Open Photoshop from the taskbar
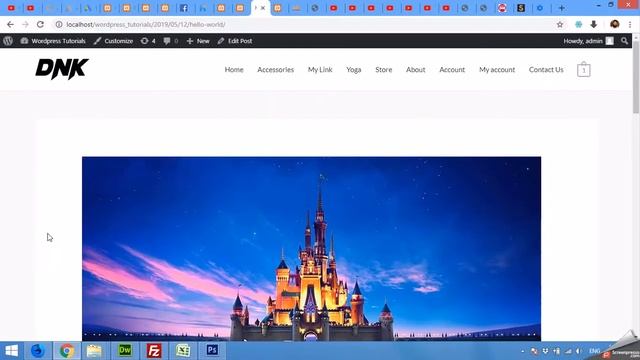Viewport: 640px width, 360px height. click(x=212, y=351)
